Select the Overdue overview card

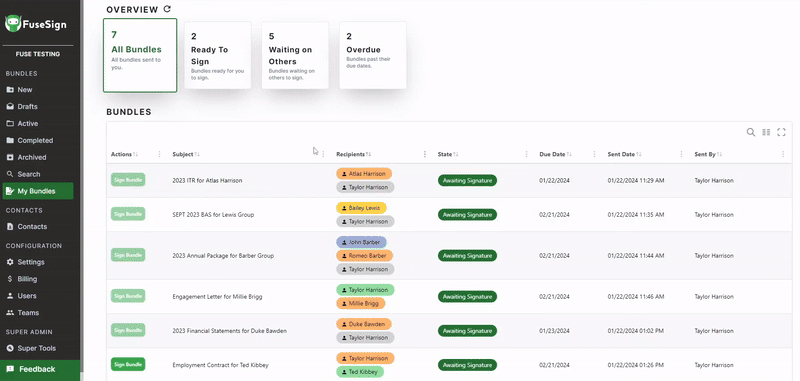click(373, 55)
